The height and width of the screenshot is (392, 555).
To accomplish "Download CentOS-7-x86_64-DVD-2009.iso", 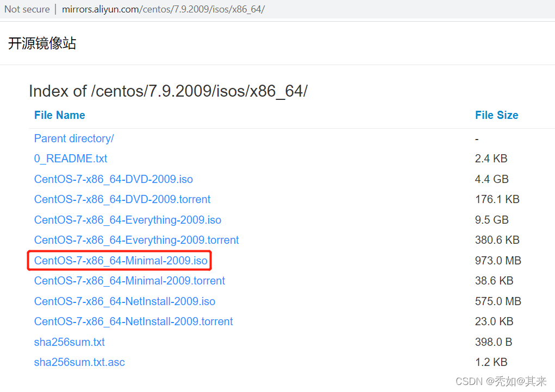I will pos(113,179).
